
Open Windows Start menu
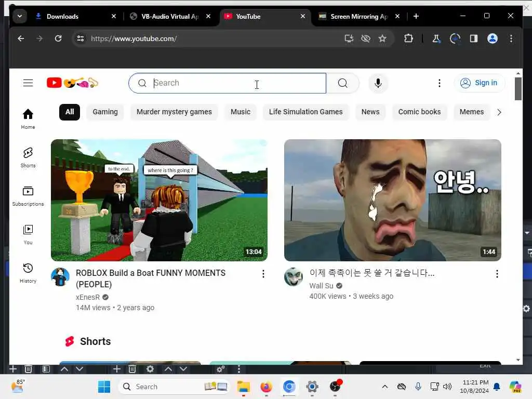click(x=104, y=387)
